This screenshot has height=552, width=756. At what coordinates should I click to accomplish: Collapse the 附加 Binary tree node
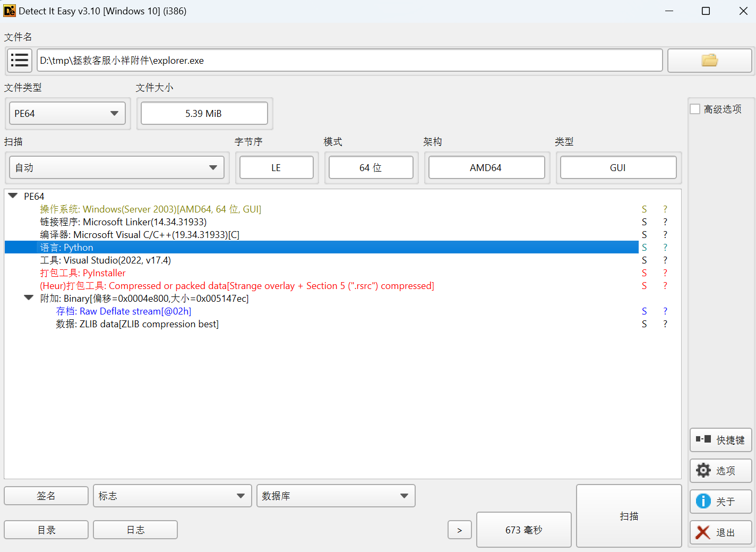point(29,298)
